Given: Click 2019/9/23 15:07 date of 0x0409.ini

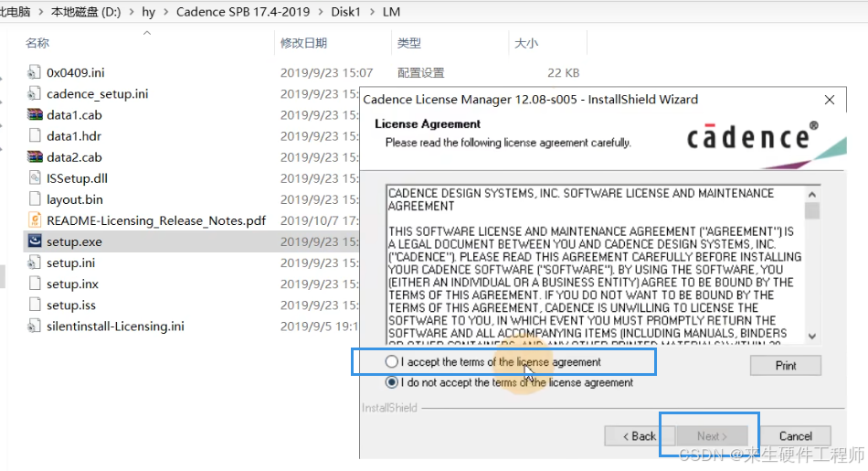Looking at the screenshot, I should [x=326, y=72].
